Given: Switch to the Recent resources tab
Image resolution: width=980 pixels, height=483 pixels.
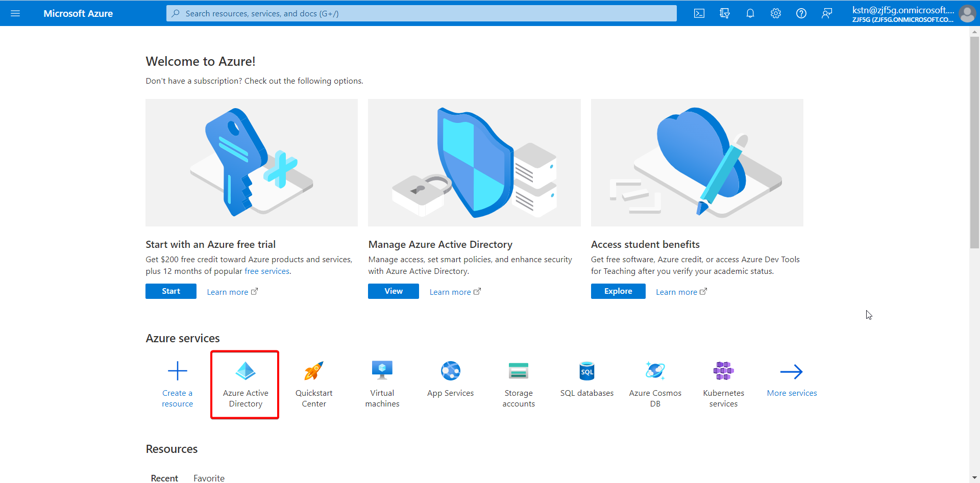Looking at the screenshot, I should coord(164,478).
